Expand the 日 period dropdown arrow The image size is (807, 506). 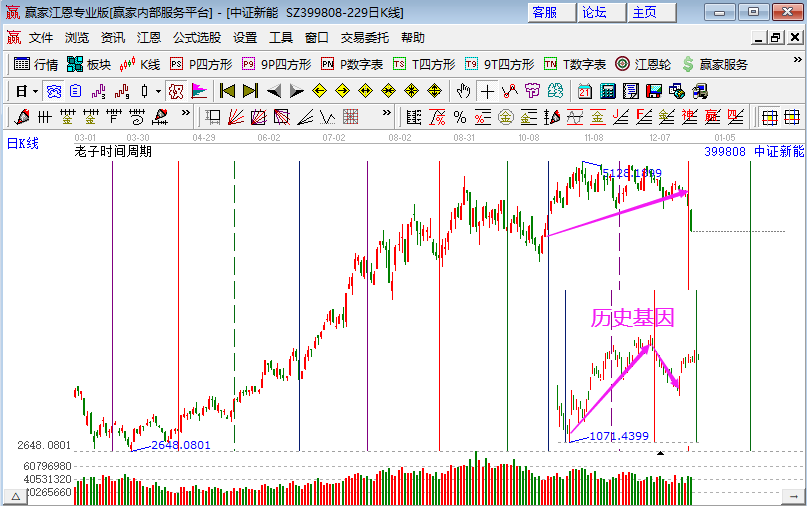pyautogui.click(x=36, y=92)
